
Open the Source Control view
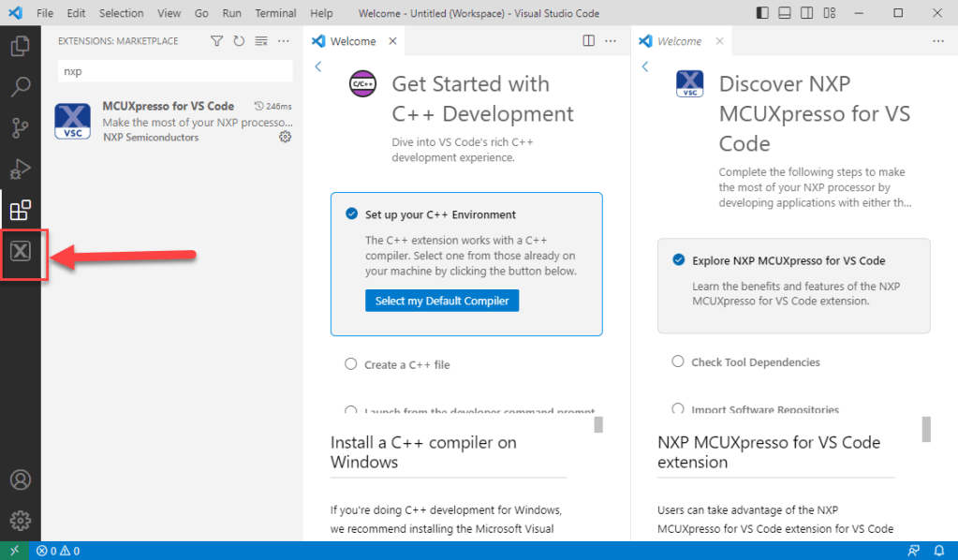(x=20, y=128)
